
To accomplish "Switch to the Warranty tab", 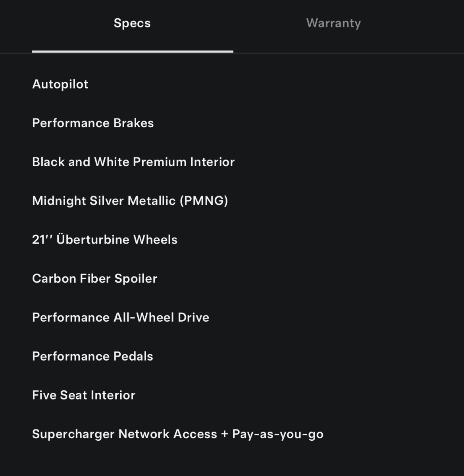I will click(x=333, y=23).
